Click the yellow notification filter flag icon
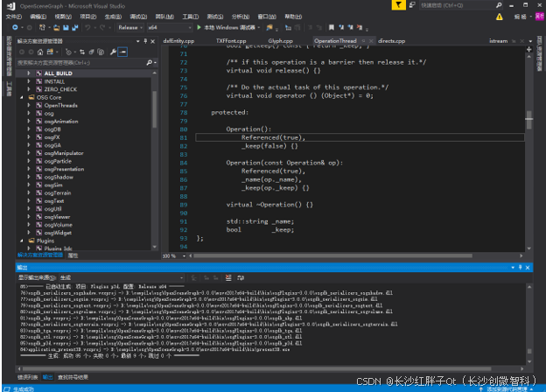Screen dimensions: 546x392 [x=397, y=5]
